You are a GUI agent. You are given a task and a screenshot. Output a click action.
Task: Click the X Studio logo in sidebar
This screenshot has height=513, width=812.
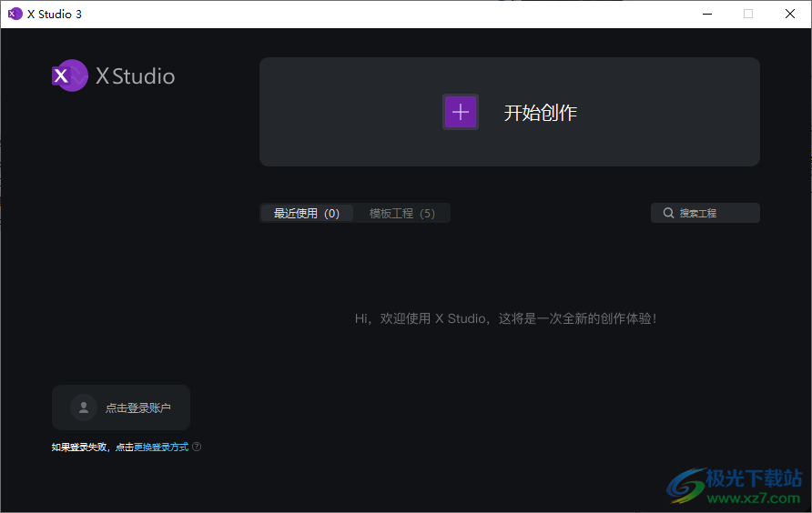coord(114,75)
